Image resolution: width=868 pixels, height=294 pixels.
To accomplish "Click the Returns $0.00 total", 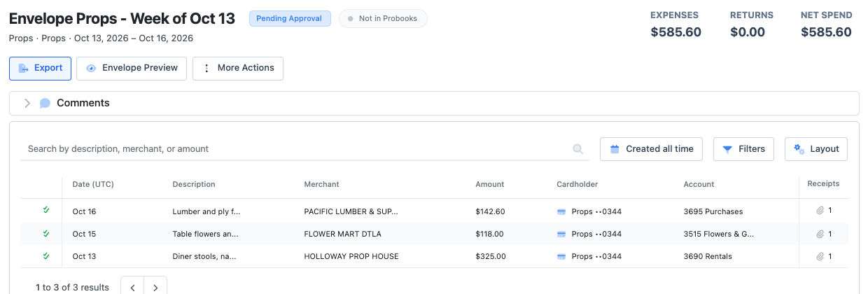I will click(x=748, y=32).
